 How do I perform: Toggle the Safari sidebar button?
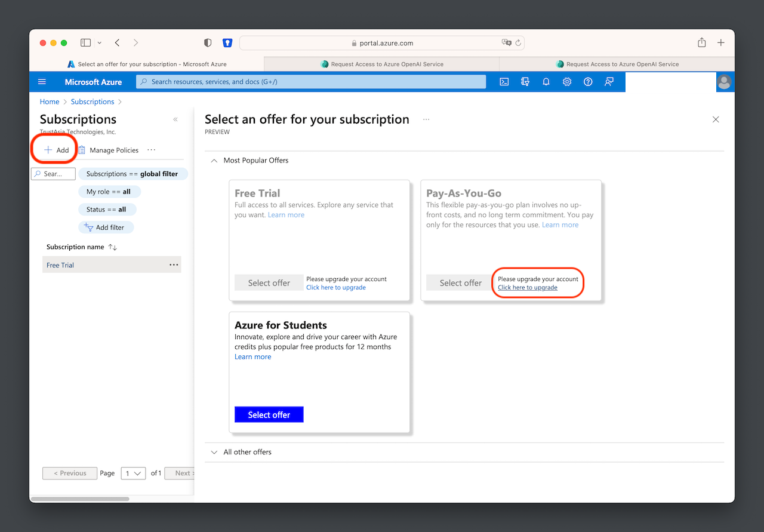86,43
